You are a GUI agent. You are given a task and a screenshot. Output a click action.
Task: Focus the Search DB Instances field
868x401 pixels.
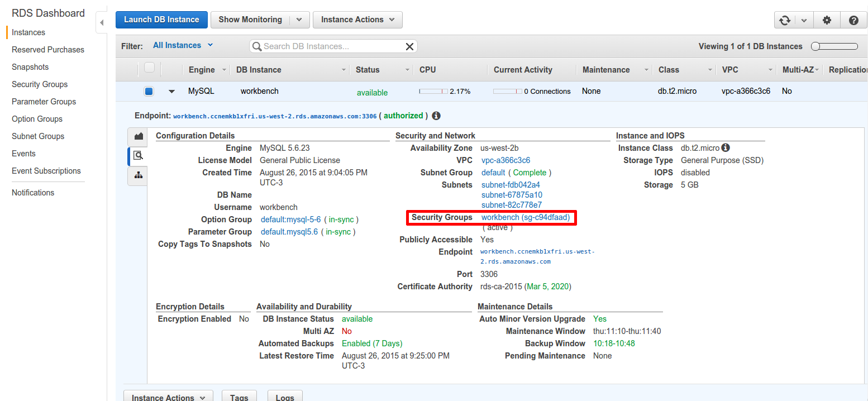333,46
